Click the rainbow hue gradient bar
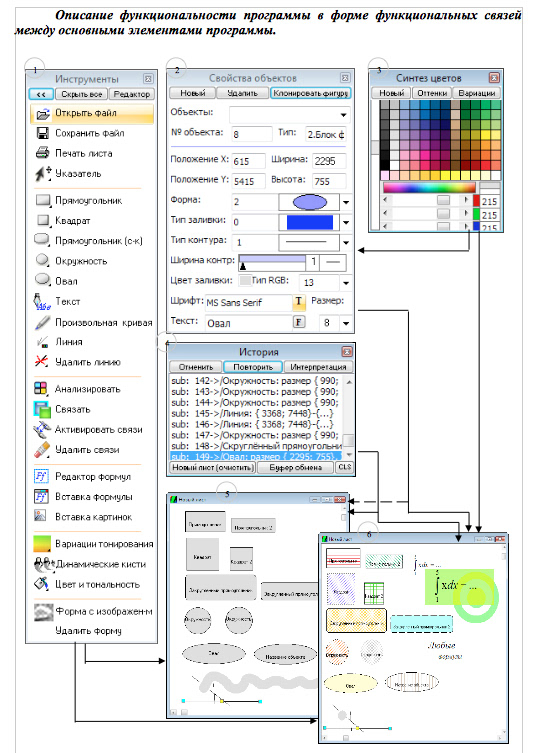The image size is (540, 753). click(x=429, y=187)
